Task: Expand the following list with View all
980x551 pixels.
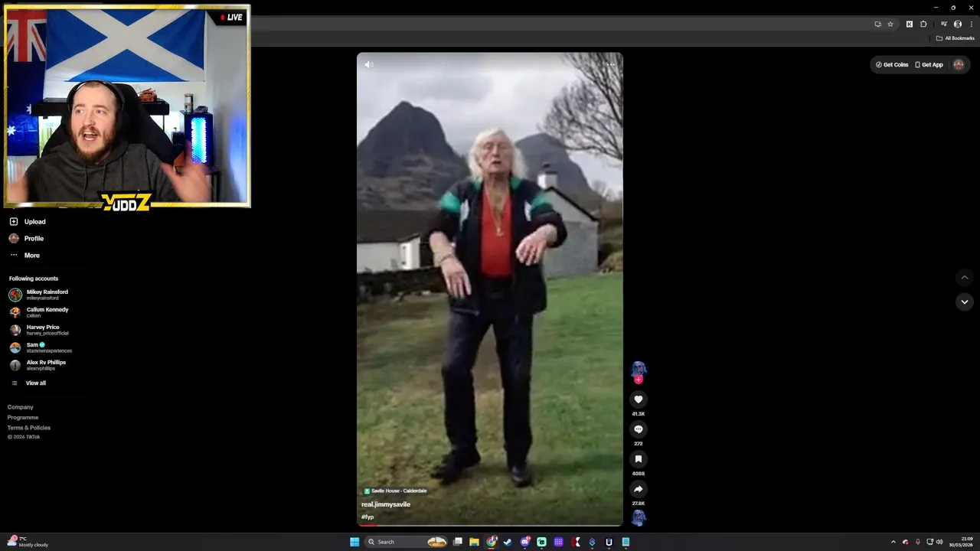Action: click(x=28, y=383)
